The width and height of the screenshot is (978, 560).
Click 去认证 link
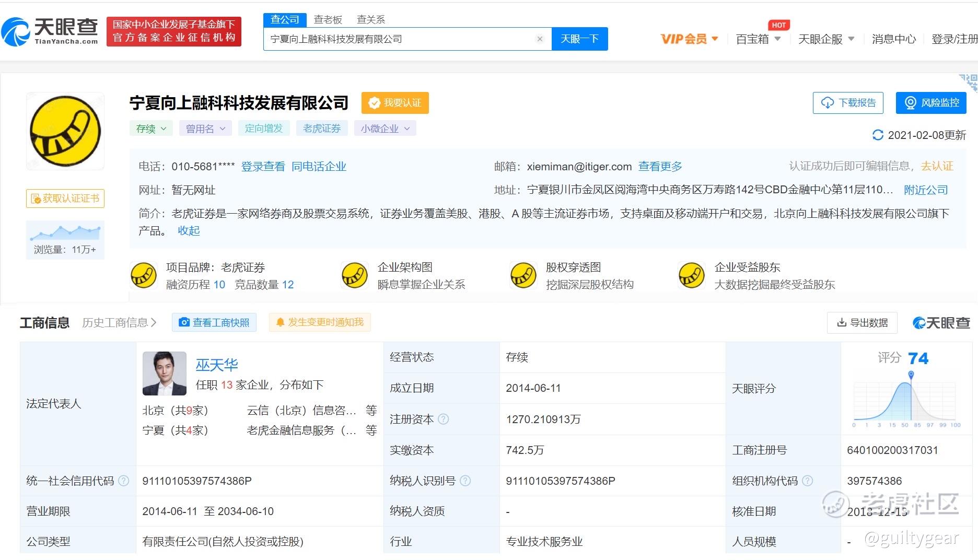937,166
